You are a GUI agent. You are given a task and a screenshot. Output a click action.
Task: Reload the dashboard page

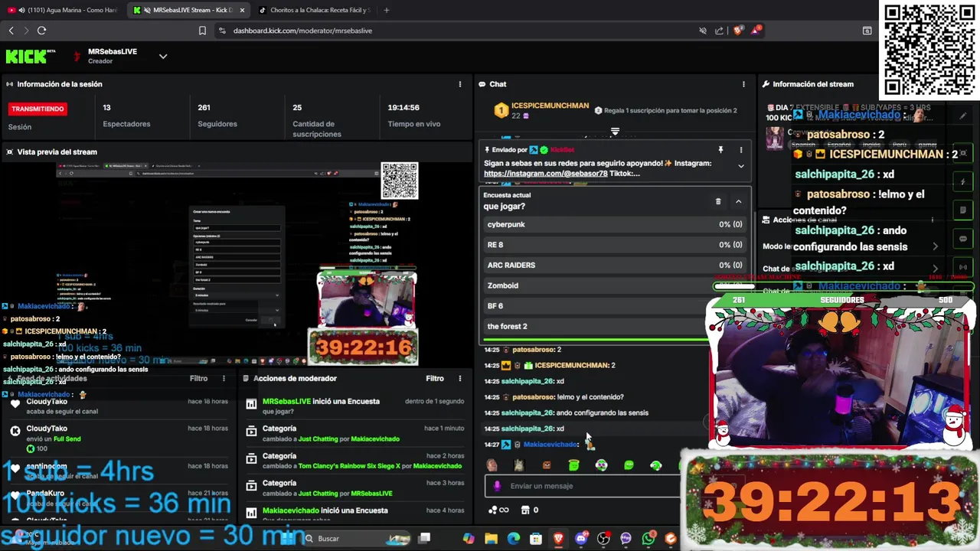click(x=41, y=31)
